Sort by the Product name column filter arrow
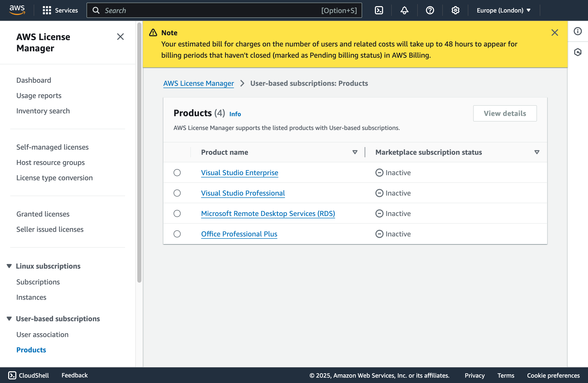588x383 pixels. pyautogui.click(x=355, y=152)
